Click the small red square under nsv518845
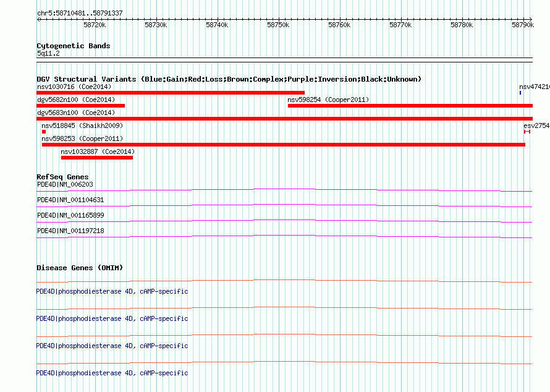This screenshot has height=392, width=550. point(44,132)
